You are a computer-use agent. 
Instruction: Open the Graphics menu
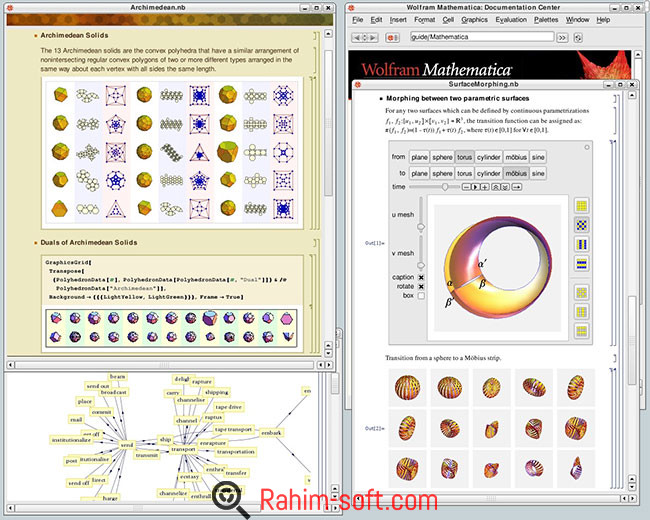click(x=474, y=19)
